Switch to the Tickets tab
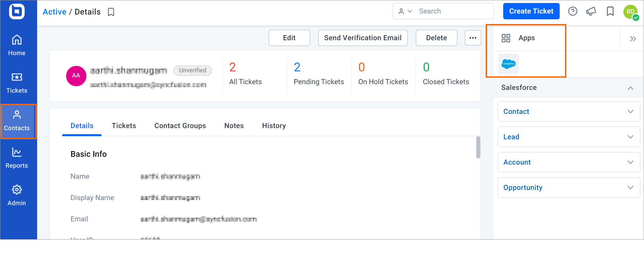 tap(124, 126)
